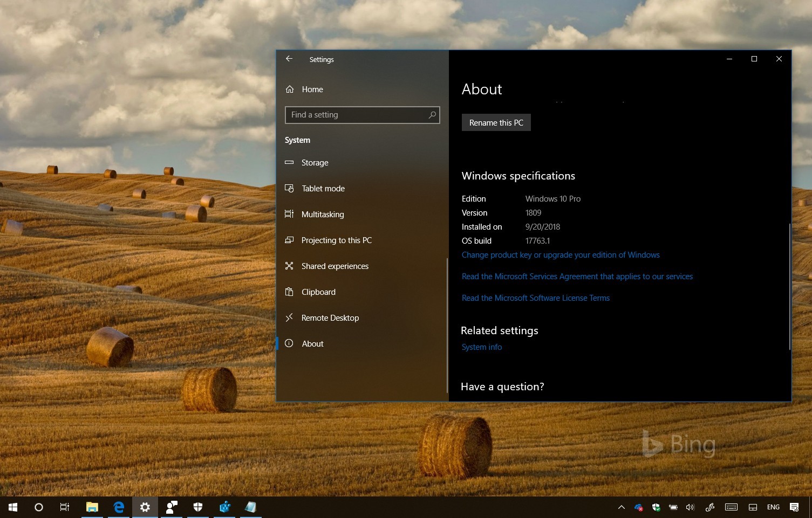This screenshot has height=518, width=812.
Task: Select About in the System sidebar
Action: click(x=312, y=343)
